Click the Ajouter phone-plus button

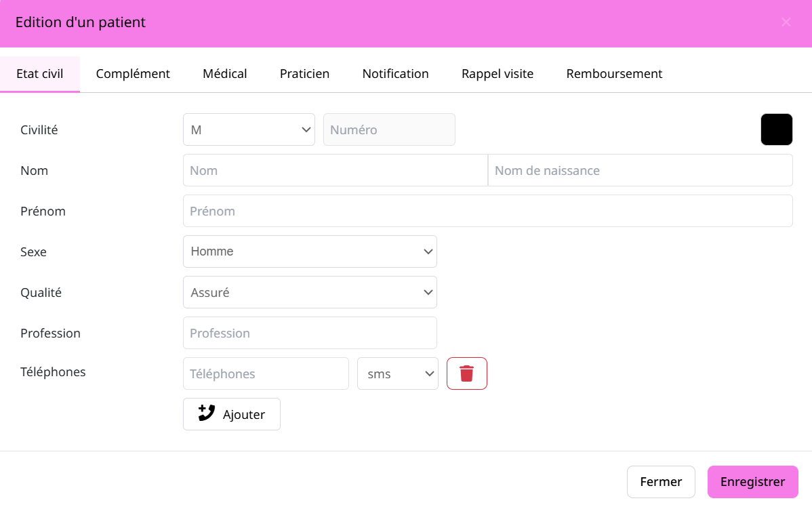click(x=231, y=414)
